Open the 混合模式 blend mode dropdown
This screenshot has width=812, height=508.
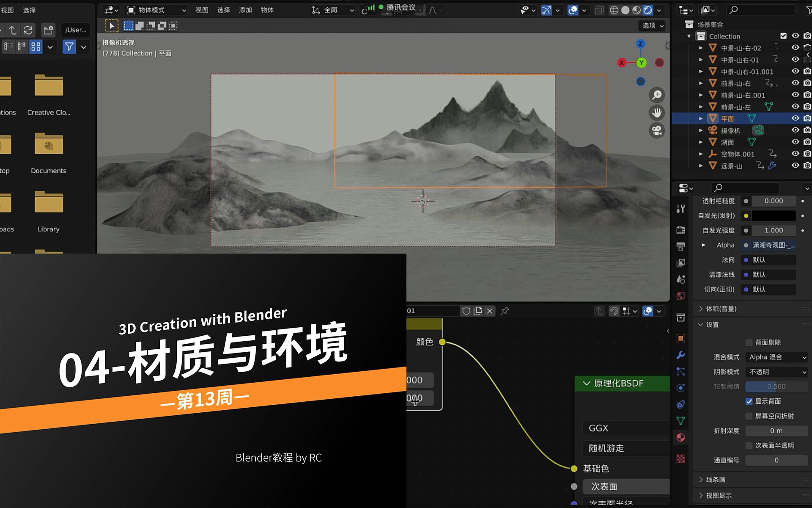[x=776, y=357]
